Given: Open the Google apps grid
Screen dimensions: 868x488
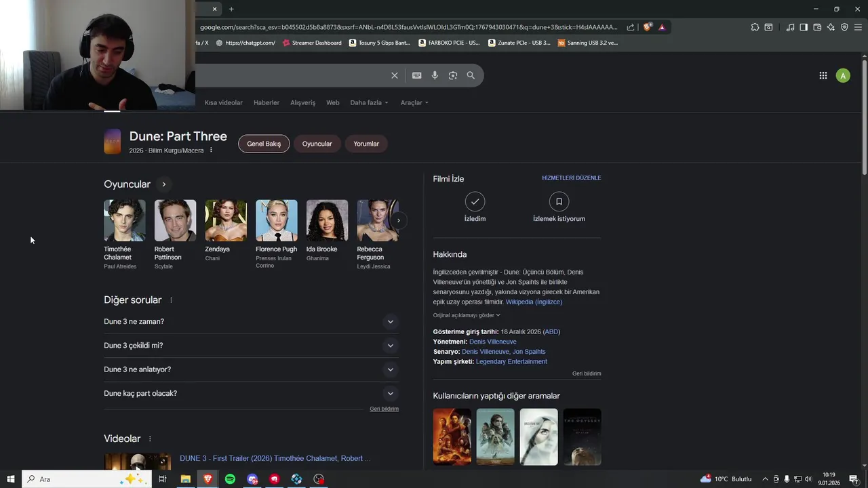Looking at the screenshot, I should 823,75.
